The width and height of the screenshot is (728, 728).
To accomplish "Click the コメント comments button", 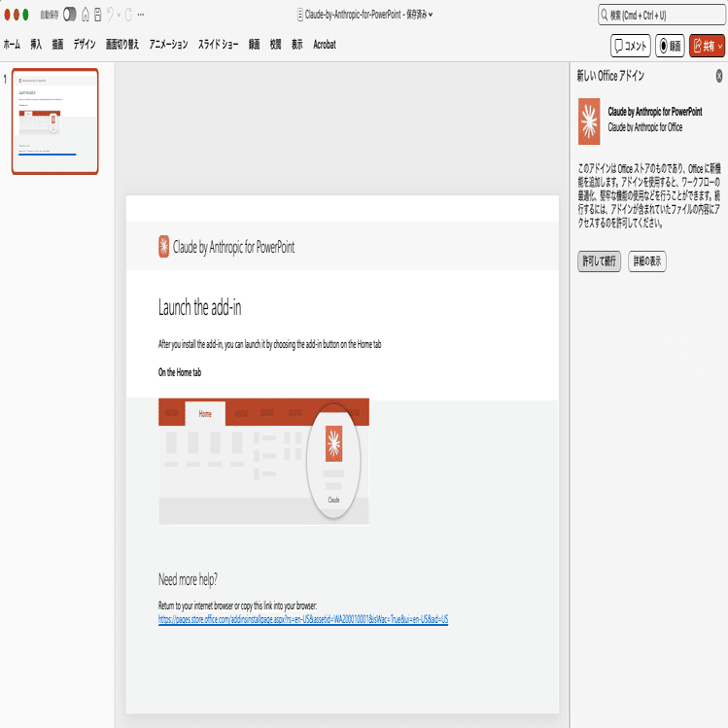I will (631, 46).
